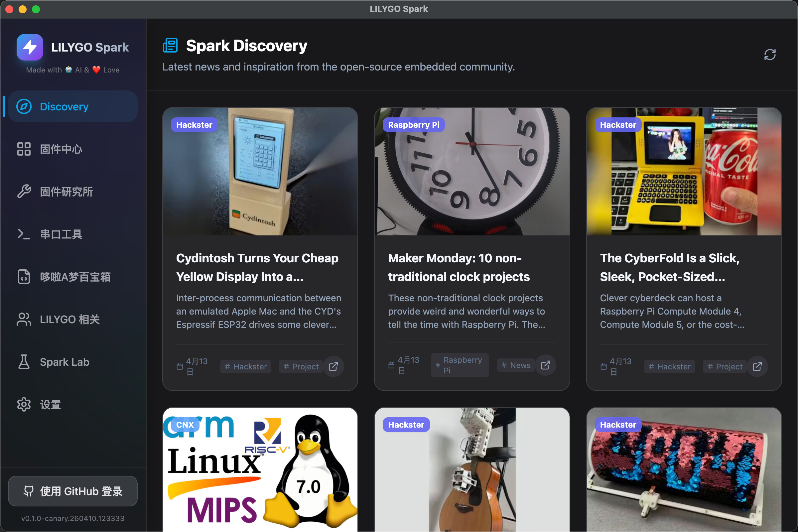The height and width of the screenshot is (532, 798).
Task: Open wall clock thumbnail image
Action: tap(472, 172)
